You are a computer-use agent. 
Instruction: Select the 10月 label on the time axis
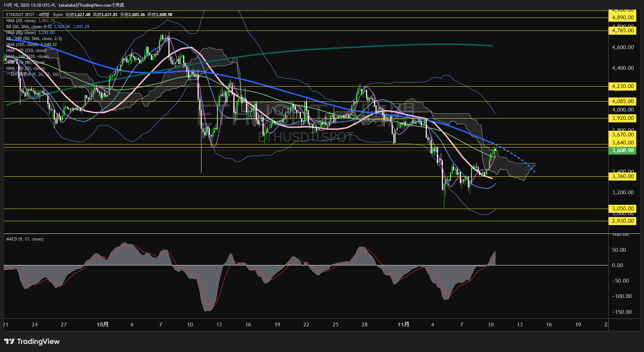pyautogui.click(x=102, y=325)
